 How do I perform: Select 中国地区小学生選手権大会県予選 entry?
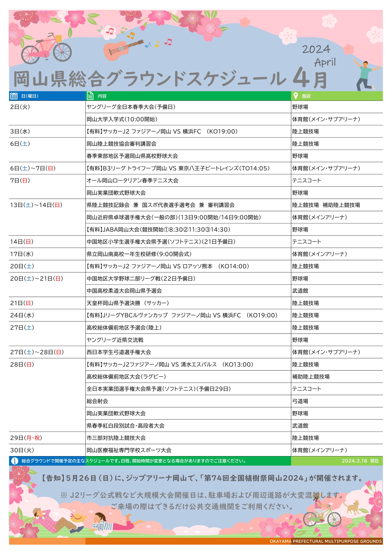[161, 242]
